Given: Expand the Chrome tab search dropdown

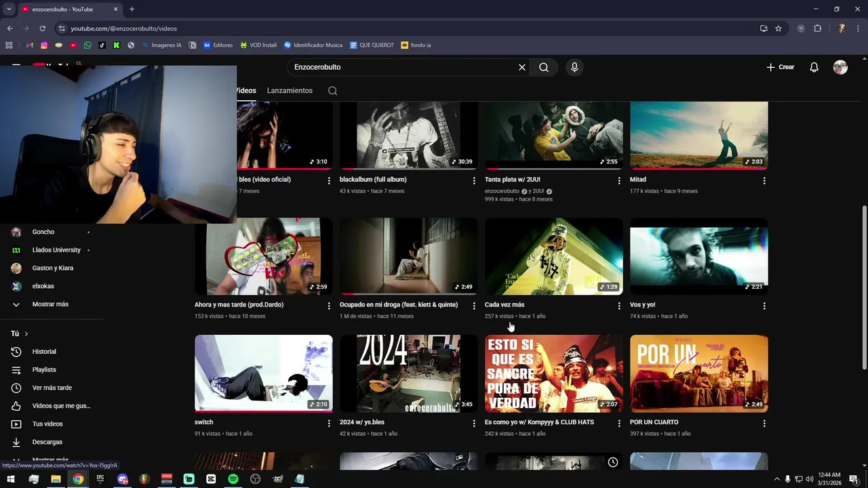Looking at the screenshot, I should 9,9.
